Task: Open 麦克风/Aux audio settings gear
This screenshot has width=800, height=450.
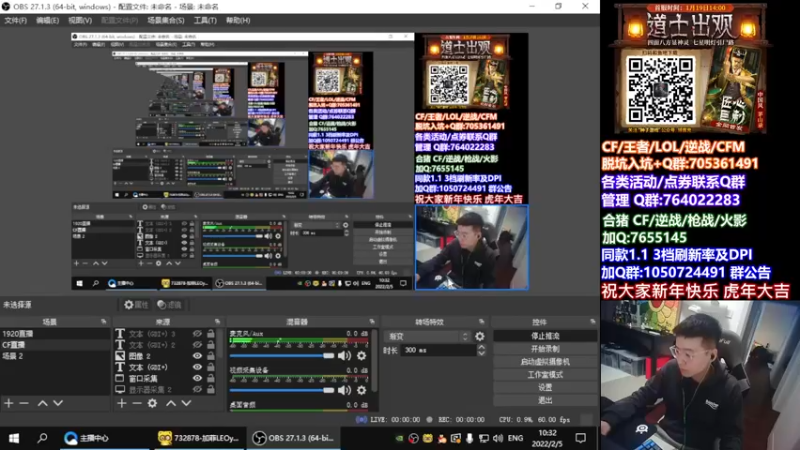Action: coord(362,356)
